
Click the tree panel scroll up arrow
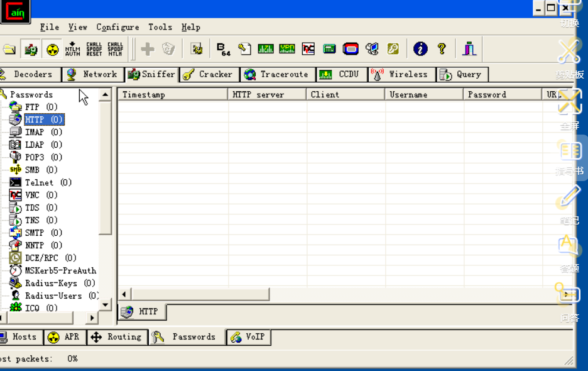pos(106,94)
